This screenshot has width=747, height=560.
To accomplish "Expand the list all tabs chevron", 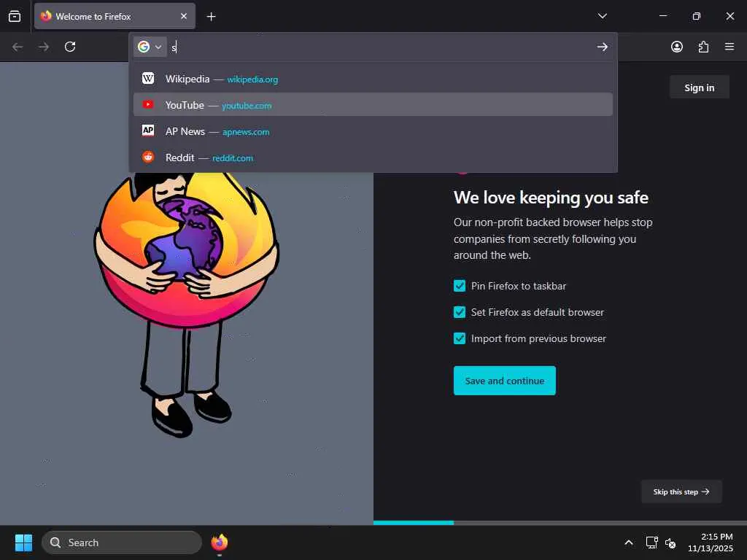I will [x=602, y=16].
